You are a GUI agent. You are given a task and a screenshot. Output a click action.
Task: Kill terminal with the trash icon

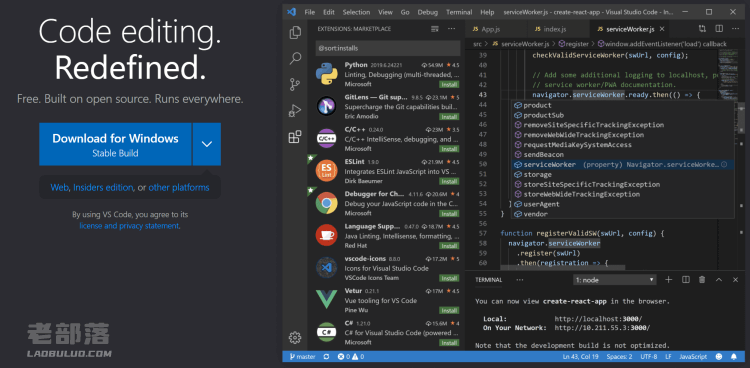tap(702, 279)
